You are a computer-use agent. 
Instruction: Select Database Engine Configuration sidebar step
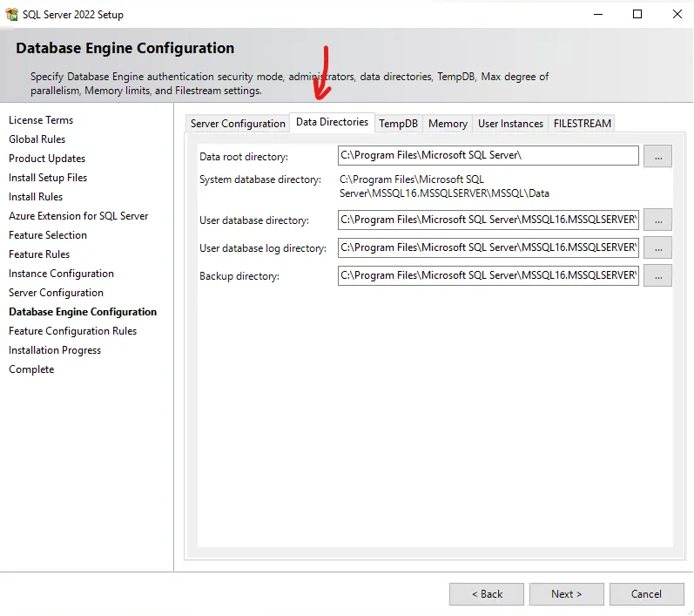click(83, 312)
